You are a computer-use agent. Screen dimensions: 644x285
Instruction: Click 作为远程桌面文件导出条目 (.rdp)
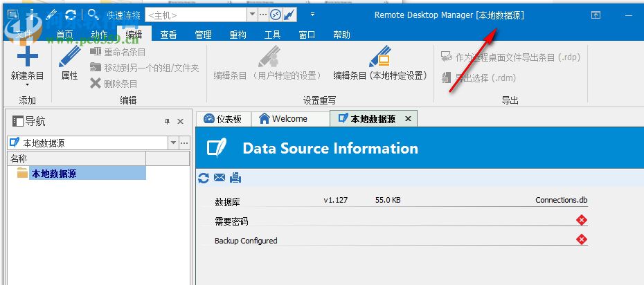click(510, 57)
